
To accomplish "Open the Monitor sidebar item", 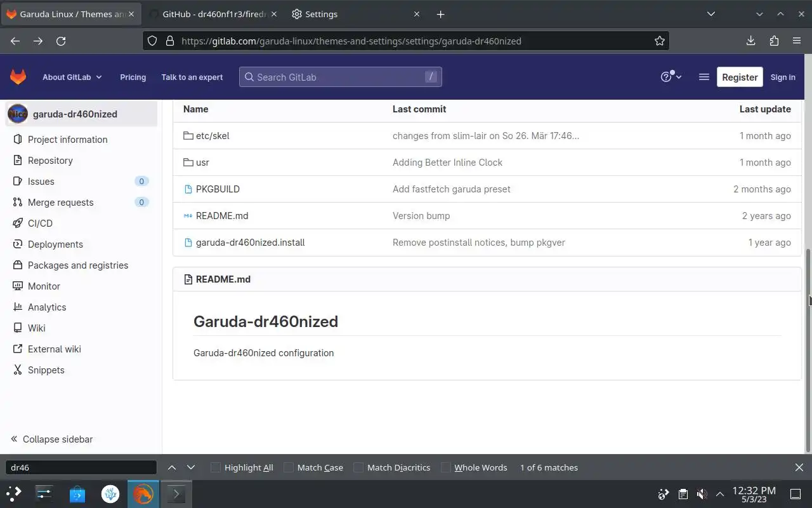I will pos(81,286).
